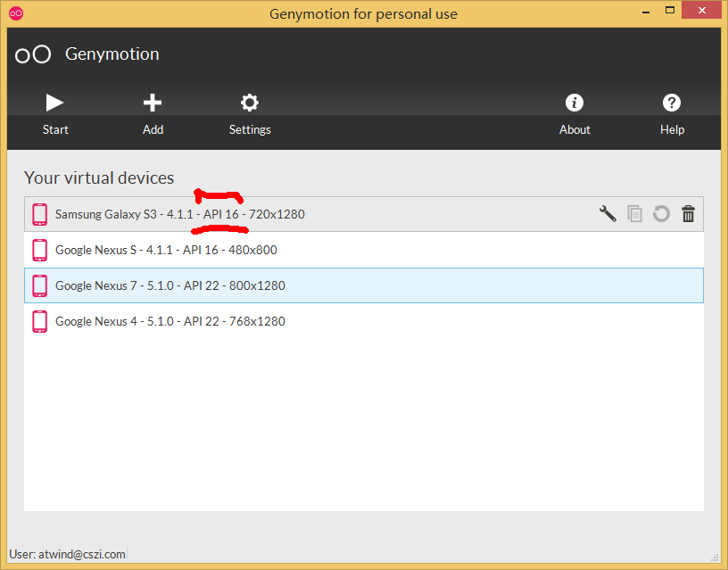Click the wrench icon for Samsung Galaxy S3
728x570 pixels.
click(x=608, y=214)
